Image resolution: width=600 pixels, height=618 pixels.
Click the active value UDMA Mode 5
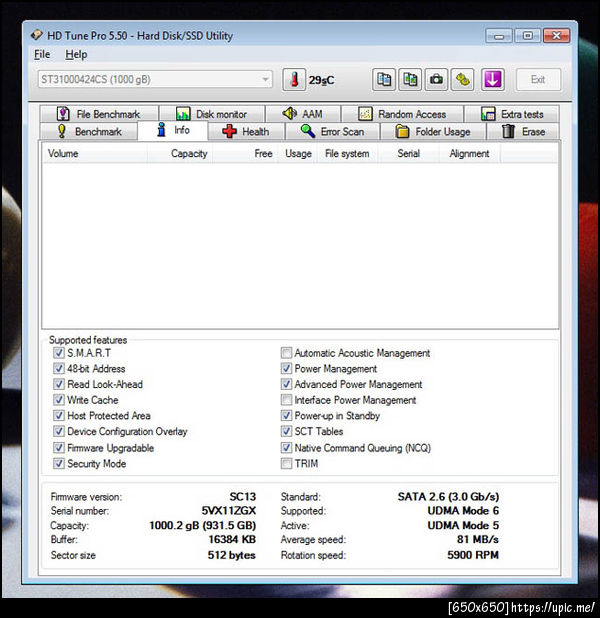pyautogui.click(x=463, y=525)
